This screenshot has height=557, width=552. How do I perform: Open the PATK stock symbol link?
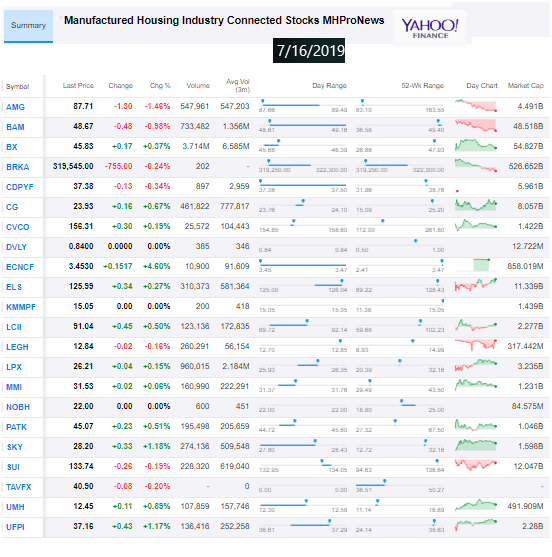tap(16, 427)
